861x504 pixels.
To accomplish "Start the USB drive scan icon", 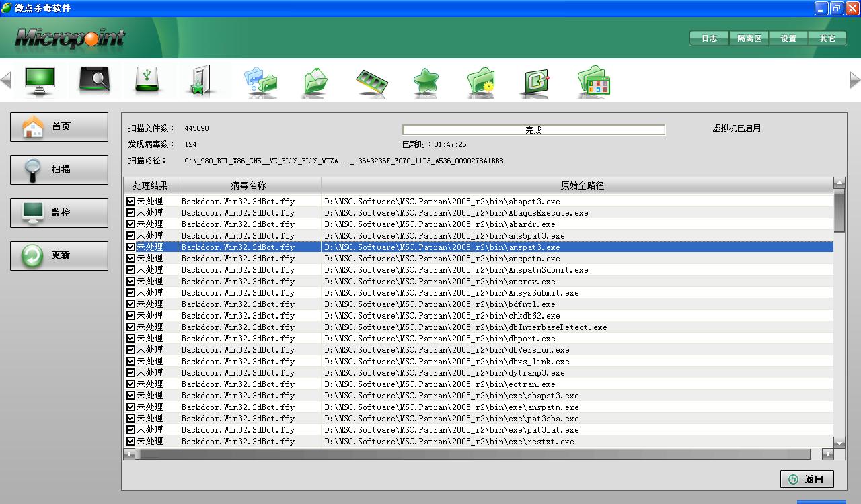I will [x=148, y=81].
